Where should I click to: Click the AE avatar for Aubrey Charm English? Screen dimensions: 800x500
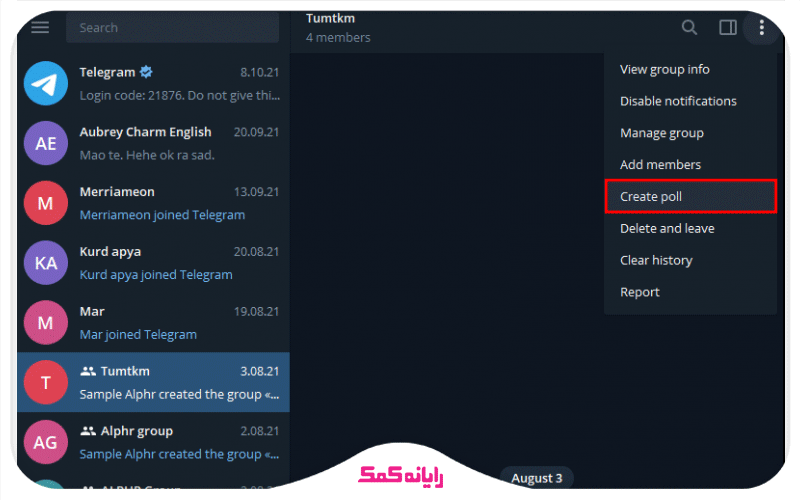click(x=46, y=143)
